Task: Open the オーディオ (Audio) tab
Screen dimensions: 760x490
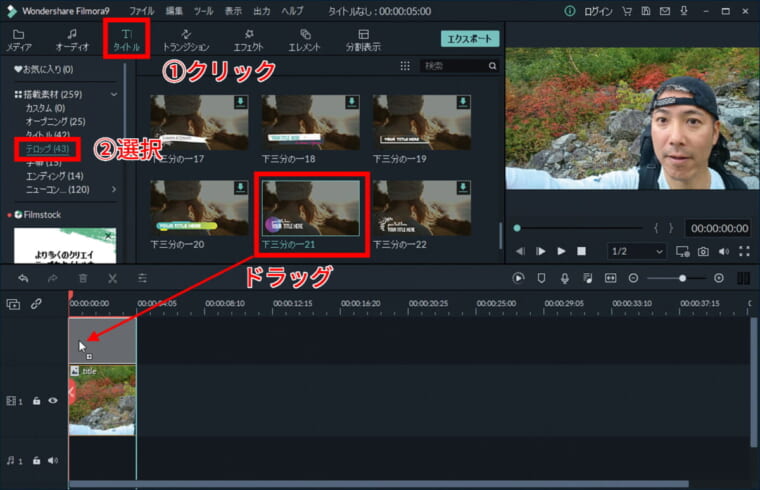Action: click(72, 40)
